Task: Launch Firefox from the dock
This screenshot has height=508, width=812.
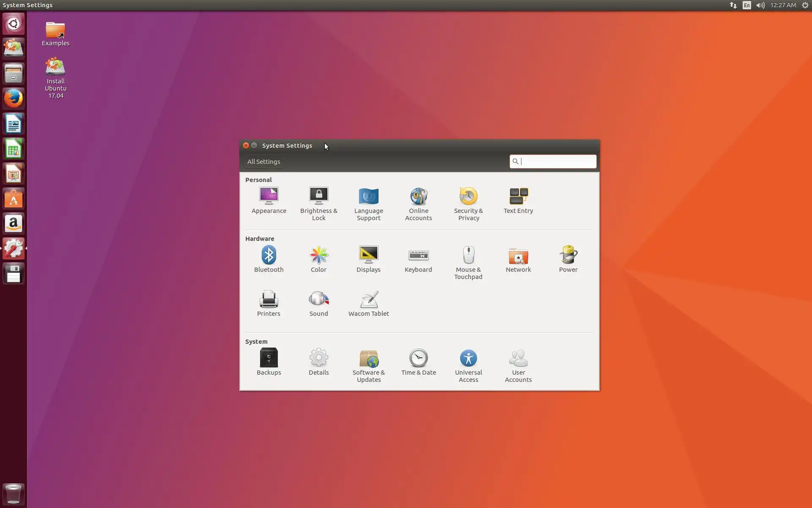Action: click(x=14, y=99)
